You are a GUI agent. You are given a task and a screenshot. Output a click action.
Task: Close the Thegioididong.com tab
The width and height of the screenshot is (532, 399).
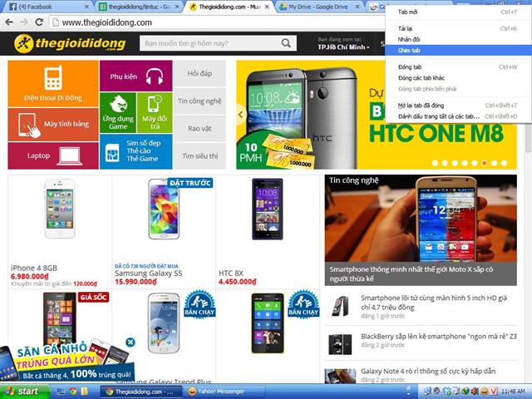pos(268,7)
